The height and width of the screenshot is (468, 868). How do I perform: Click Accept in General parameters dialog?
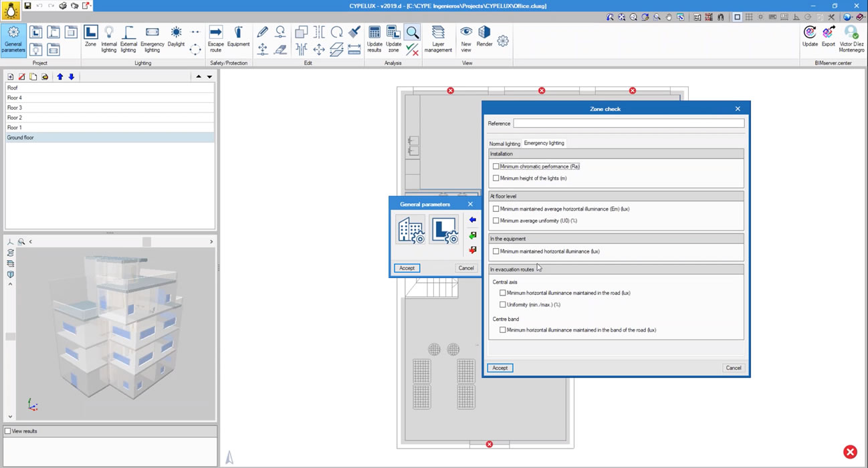(407, 268)
